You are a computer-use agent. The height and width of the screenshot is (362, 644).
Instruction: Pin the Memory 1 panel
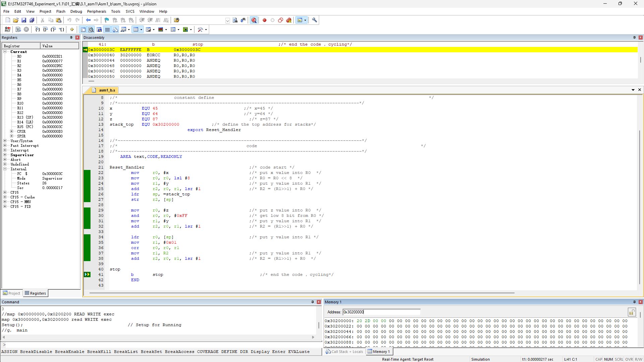pos(634,302)
